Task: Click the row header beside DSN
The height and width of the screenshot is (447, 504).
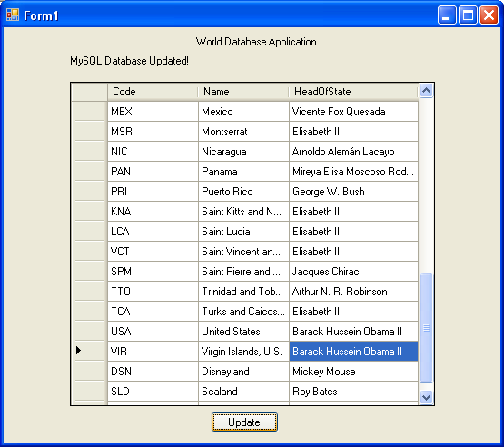Action: click(89, 371)
